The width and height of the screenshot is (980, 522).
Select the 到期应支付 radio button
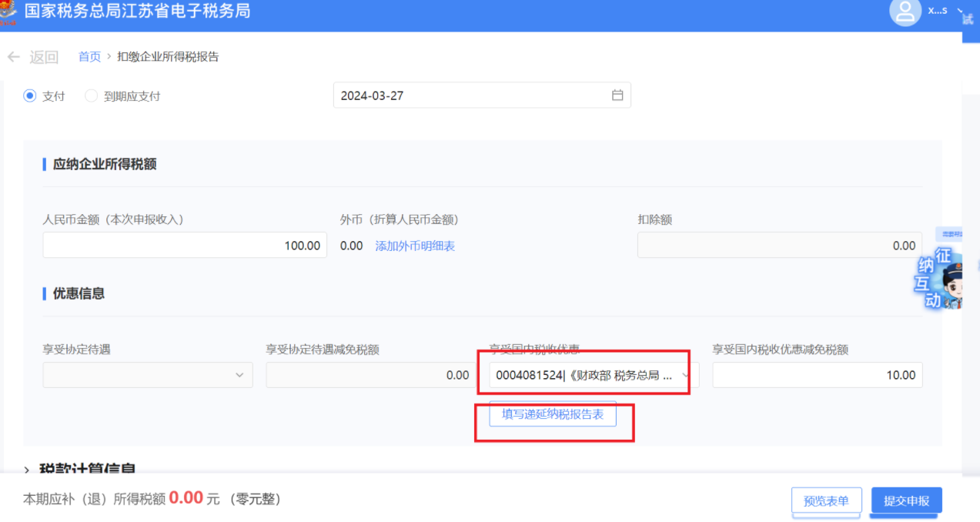(91, 96)
